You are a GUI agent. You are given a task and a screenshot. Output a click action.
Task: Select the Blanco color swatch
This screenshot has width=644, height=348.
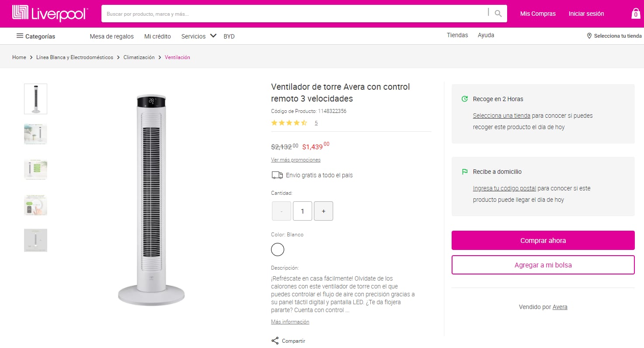pos(278,250)
